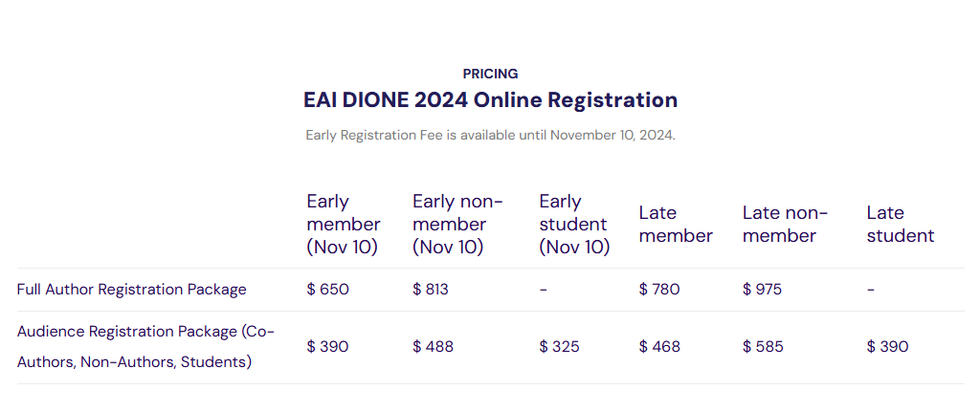Click the Late non-member column header

[x=785, y=224]
